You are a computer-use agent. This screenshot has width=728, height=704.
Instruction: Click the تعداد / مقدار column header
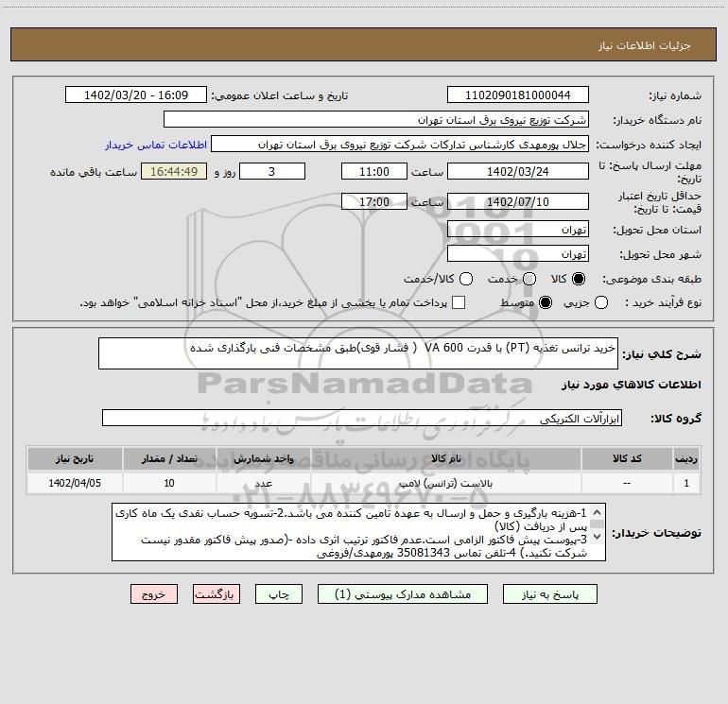pyautogui.click(x=169, y=458)
